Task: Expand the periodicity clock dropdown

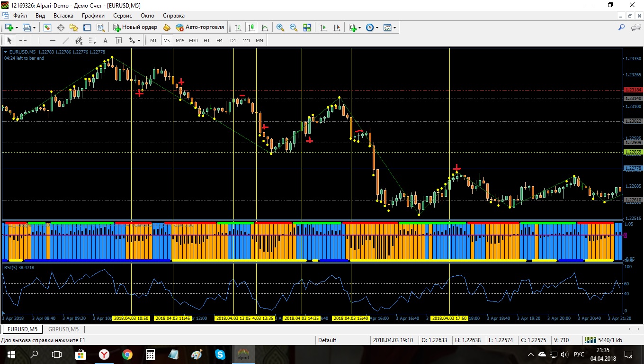Action: [377, 27]
